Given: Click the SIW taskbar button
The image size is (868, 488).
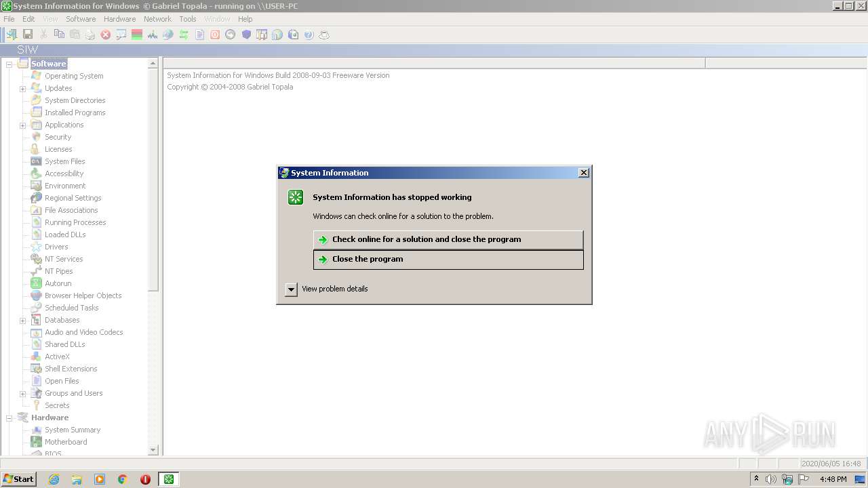Looking at the screenshot, I should pyautogui.click(x=169, y=479).
